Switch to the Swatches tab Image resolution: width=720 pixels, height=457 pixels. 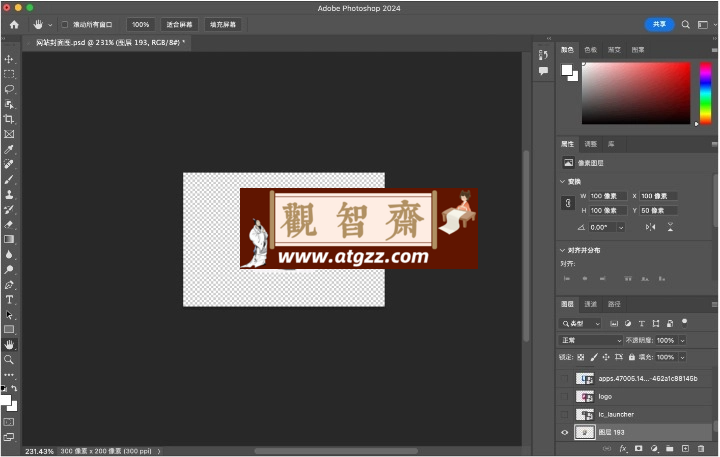point(591,50)
